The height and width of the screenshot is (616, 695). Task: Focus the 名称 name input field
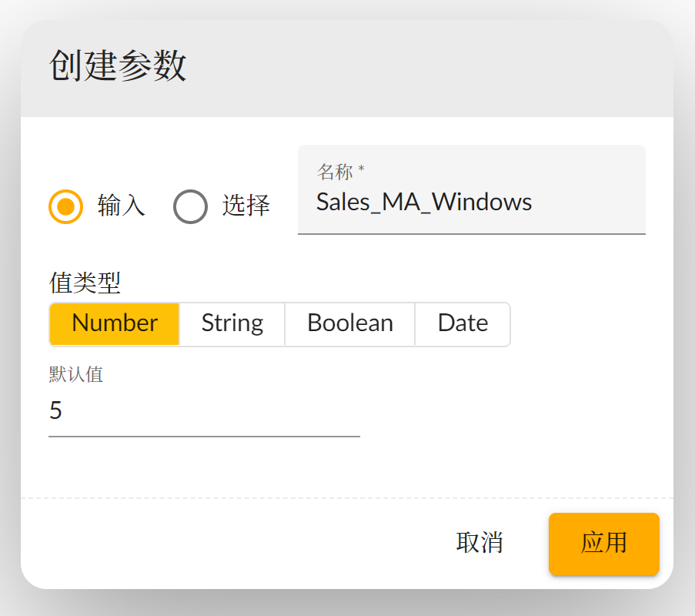click(585, 202)
